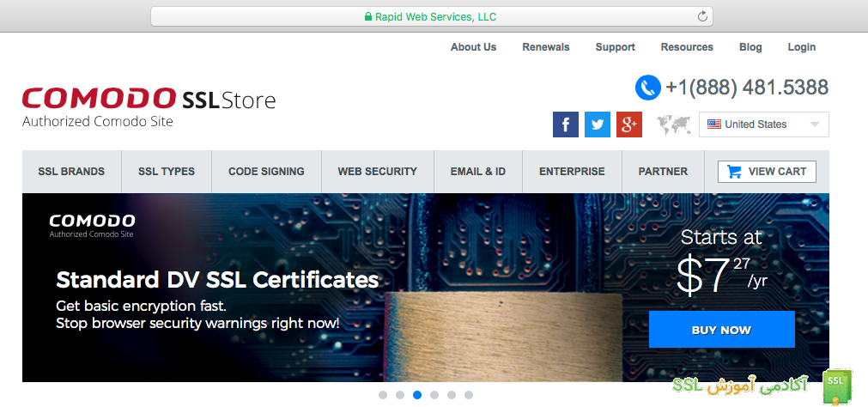Click the world map icon
The image size is (868, 407).
[674, 125]
